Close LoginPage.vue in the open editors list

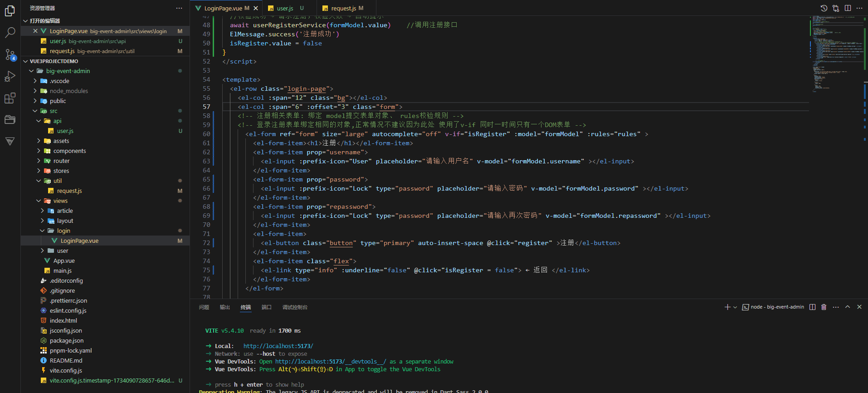coord(35,31)
